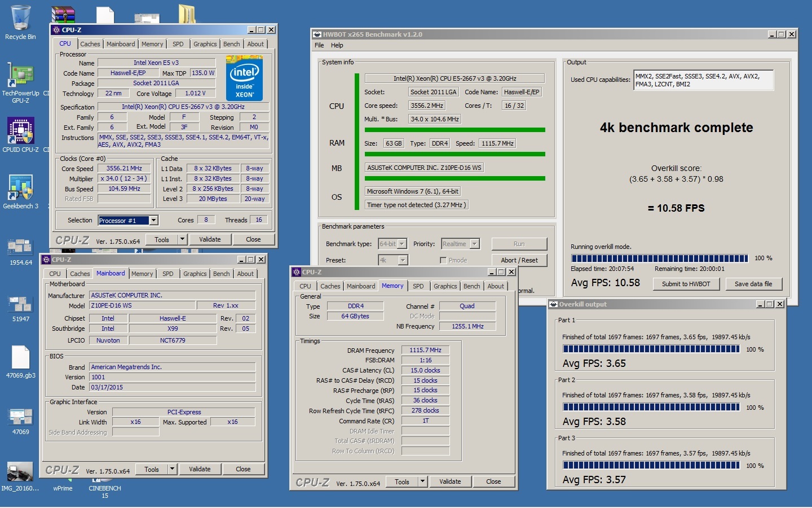
Task: Open SPD tab in CPU-Z Mainboard window
Action: coord(168,274)
